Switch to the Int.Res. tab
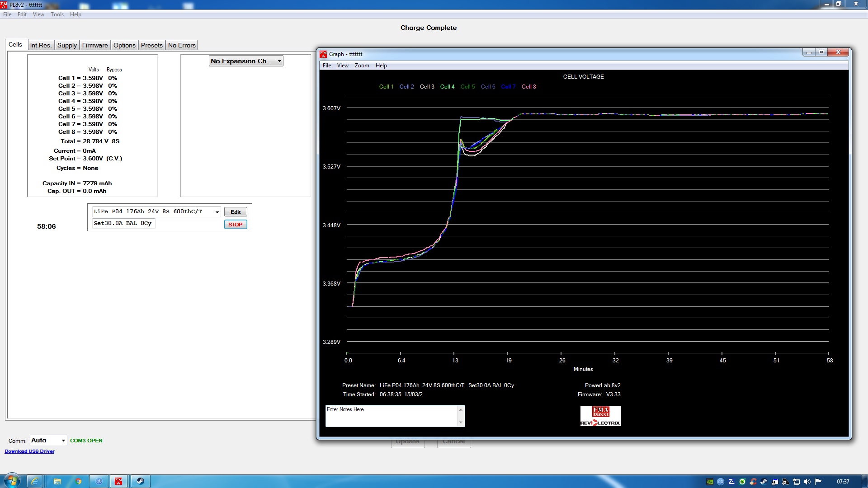Screen dimensions: 868x488 point(41,45)
